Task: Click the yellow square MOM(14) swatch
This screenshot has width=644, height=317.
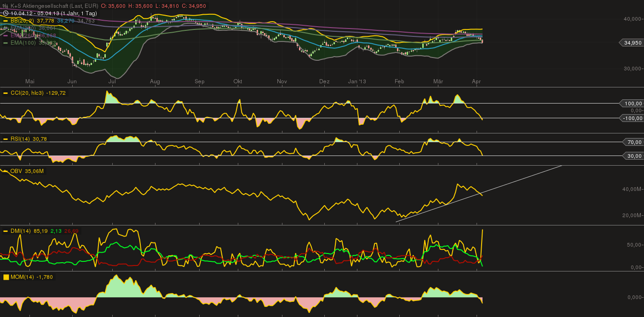Action: point(6,277)
